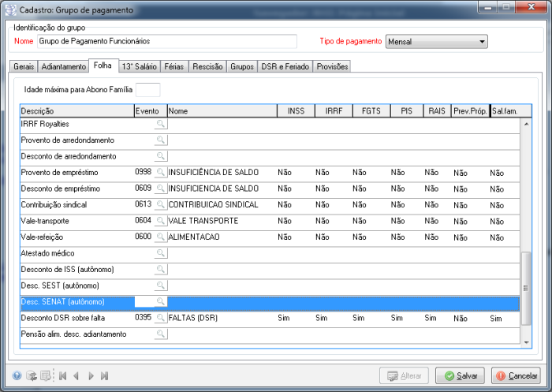This screenshot has width=552, height=392.
Task: Switch to the Férias tab
Action: 174,67
